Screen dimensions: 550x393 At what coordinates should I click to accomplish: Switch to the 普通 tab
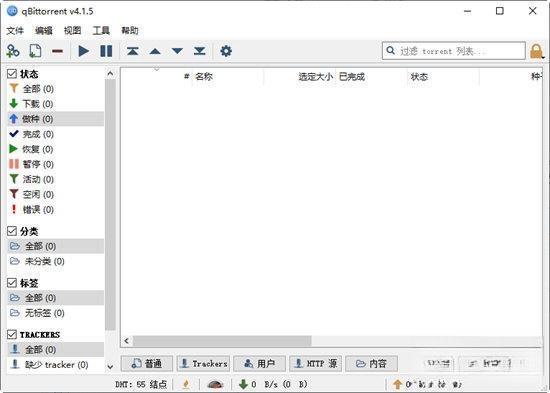[147, 364]
